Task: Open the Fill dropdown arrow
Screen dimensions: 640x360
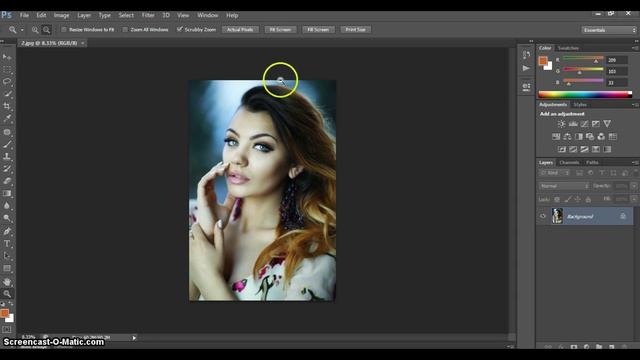Action: [634, 199]
